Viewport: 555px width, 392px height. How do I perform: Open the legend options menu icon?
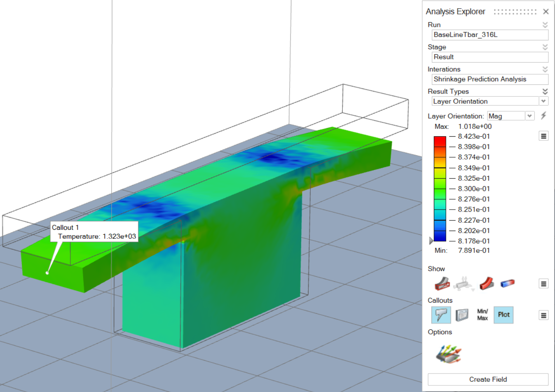(543, 136)
